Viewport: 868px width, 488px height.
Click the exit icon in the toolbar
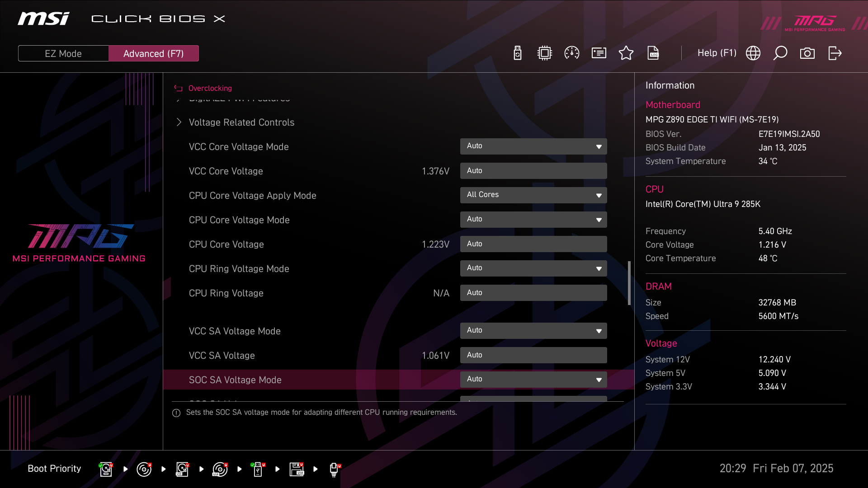tap(835, 53)
